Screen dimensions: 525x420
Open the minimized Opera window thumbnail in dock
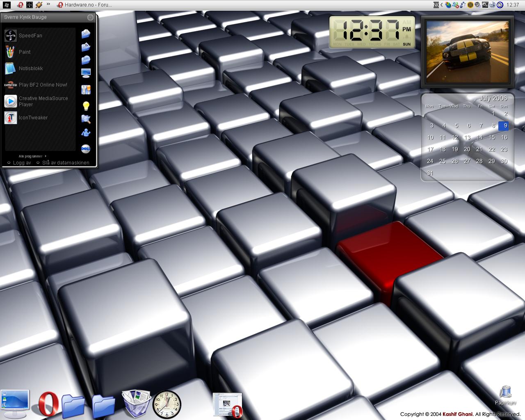[228, 406]
